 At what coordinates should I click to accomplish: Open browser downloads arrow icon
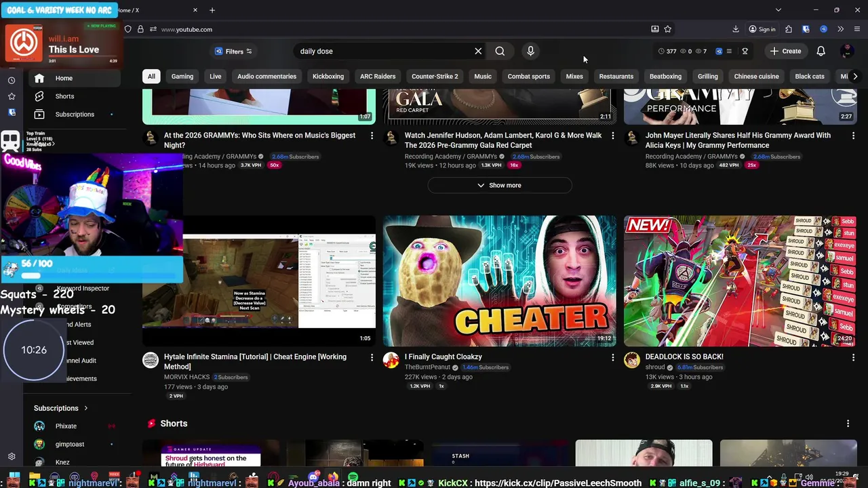736,29
